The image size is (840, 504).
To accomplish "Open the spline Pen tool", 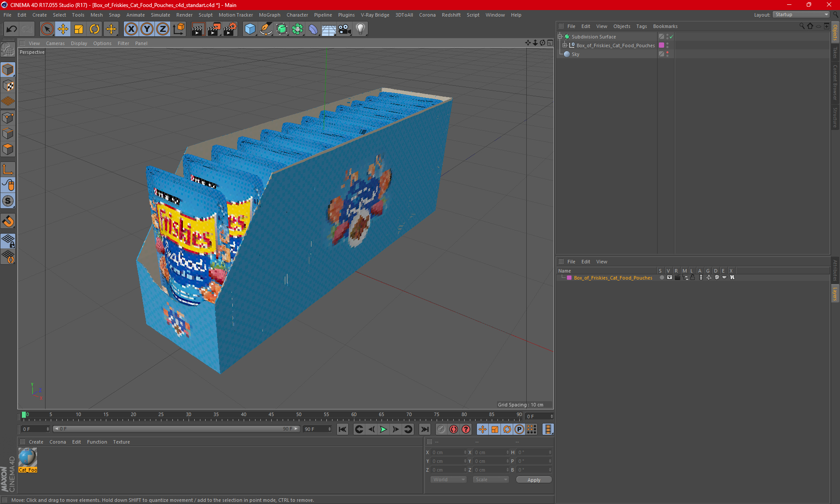I will click(266, 29).
